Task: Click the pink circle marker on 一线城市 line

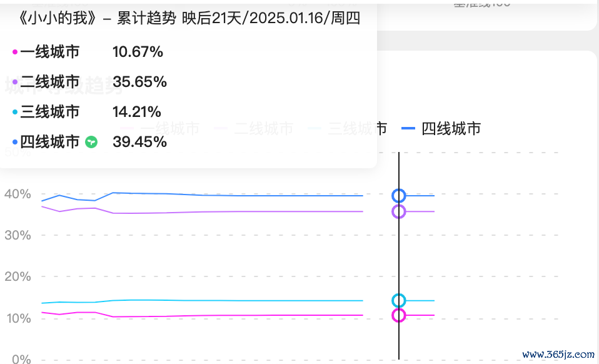Action: (x=398, y=315)
